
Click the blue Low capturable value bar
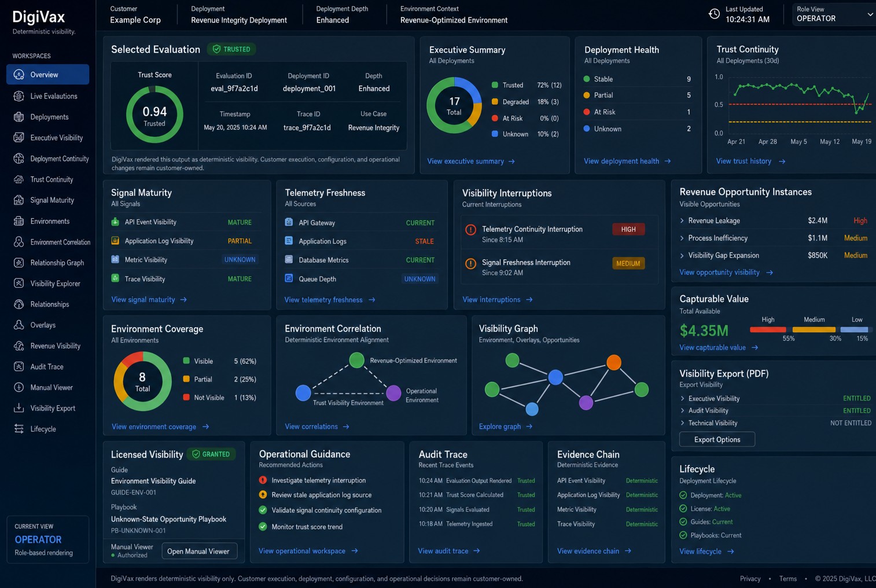coord(856,329)
